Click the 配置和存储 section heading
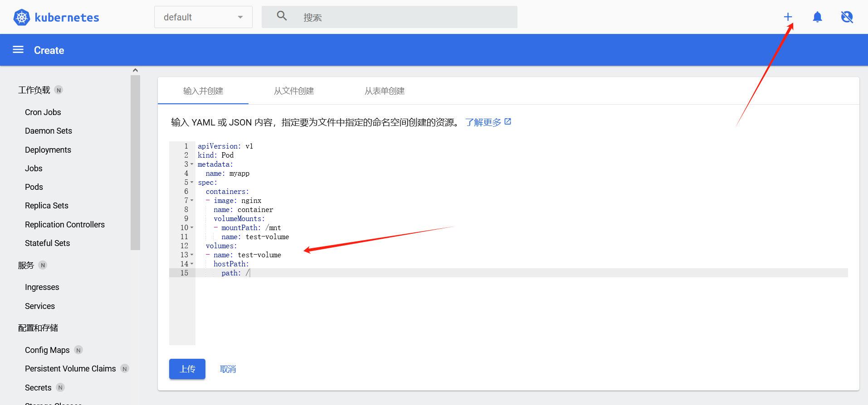This screenshot has width=868, height=405. point(38,328)
